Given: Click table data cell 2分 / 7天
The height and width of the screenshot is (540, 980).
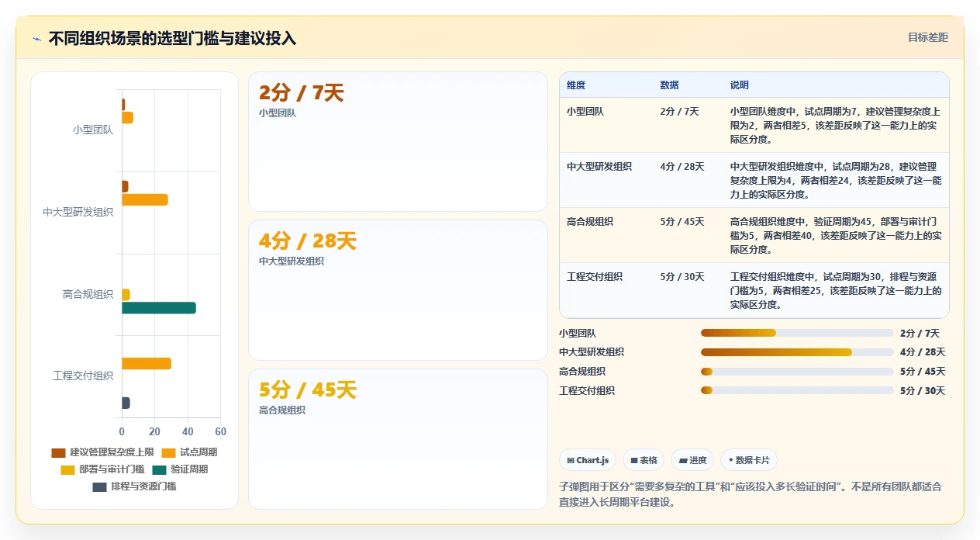Looking at the screenshot, I should click(x=679, y=112).
